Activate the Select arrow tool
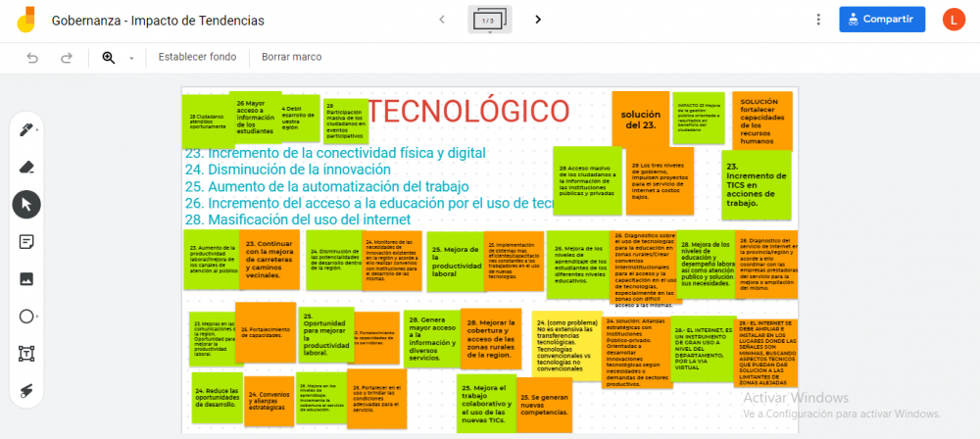The width and height of the screenshot is (980, 439). (x=26, y=205)
